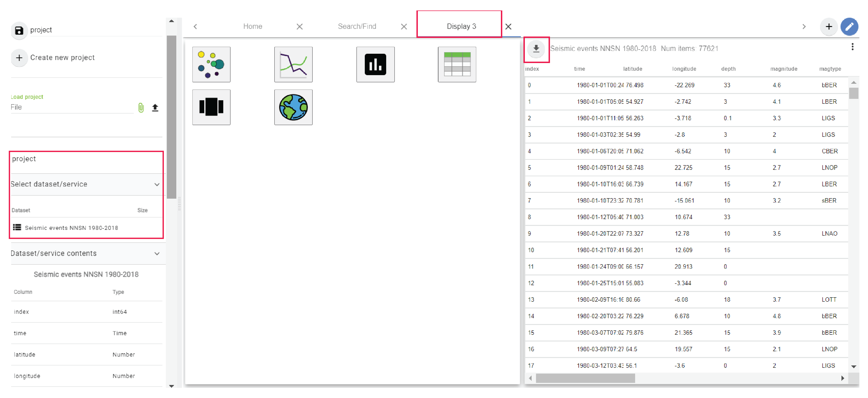868x398 pixels.
Task: Collapse the Select dataset/service section
Action: point(157,184)
